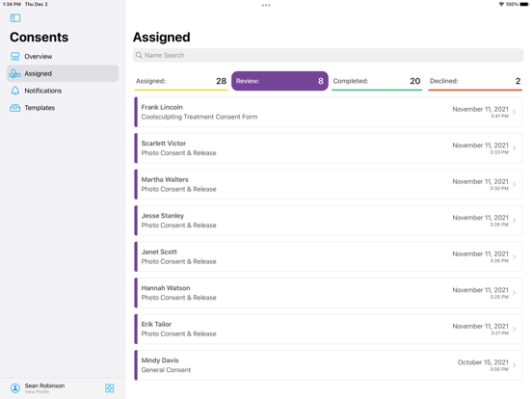The image size is (532, 399).
Task: Click Photo Consent & Release under Erik Tailor
Action: point(178,333)
